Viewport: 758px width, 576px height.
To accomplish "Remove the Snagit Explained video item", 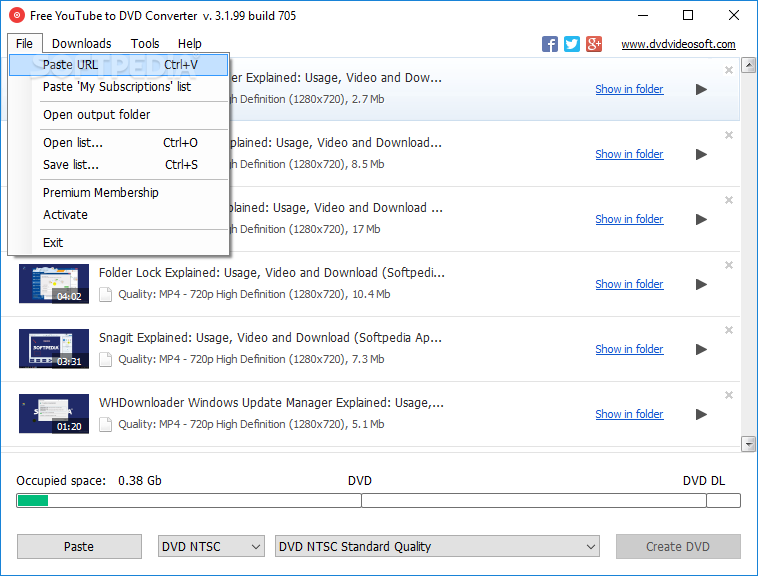I will tap(729, 330).
